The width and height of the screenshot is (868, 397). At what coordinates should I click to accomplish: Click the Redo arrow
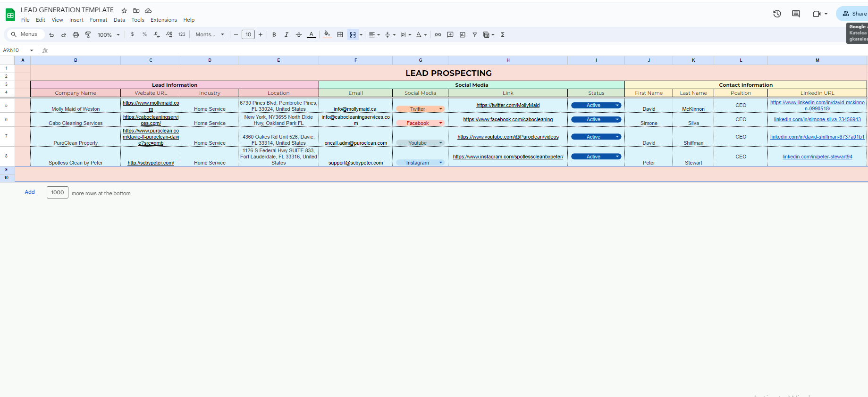pyautogui.click(x=64, y=34)
